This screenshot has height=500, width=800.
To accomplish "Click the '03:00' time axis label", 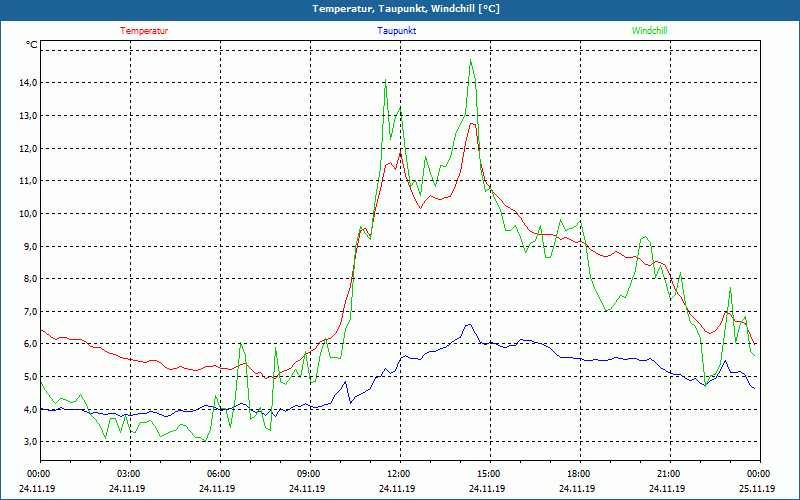I will (130, 474).
